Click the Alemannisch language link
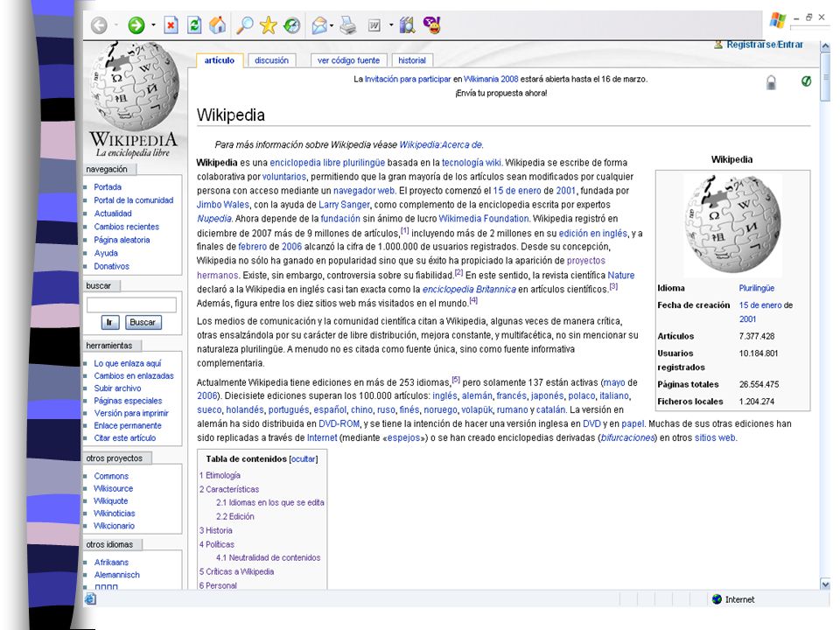This screenshot has height=630, width=840. 116,574
